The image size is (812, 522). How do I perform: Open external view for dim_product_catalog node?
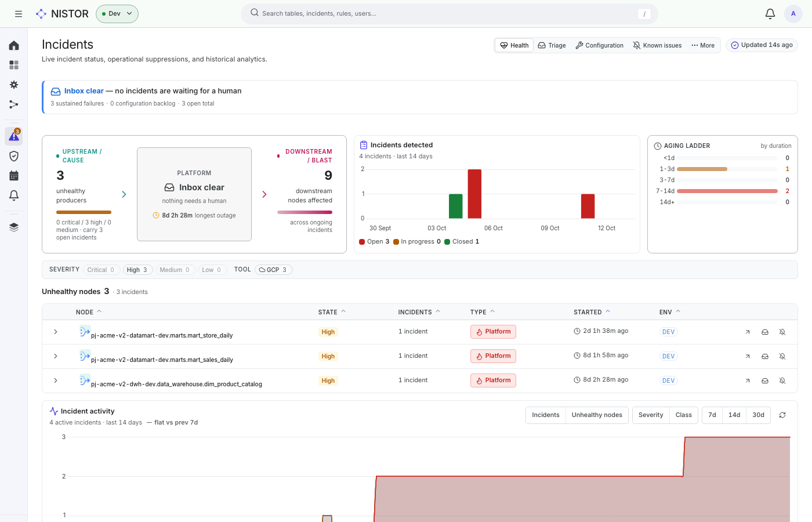[748, 381]
